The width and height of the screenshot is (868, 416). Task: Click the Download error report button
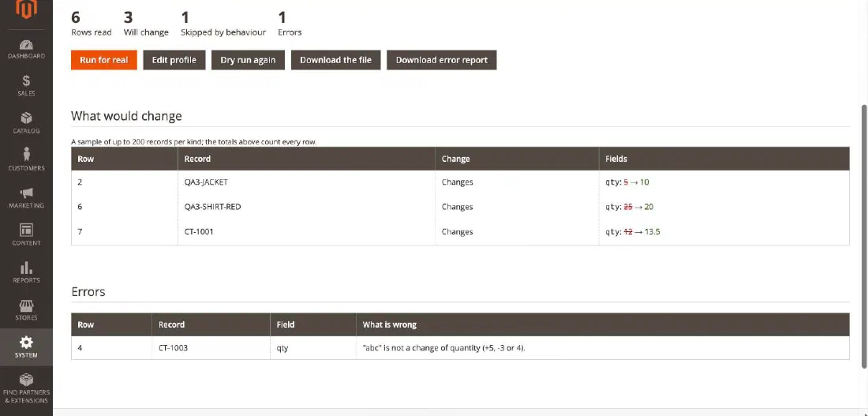tap(441, 60)
